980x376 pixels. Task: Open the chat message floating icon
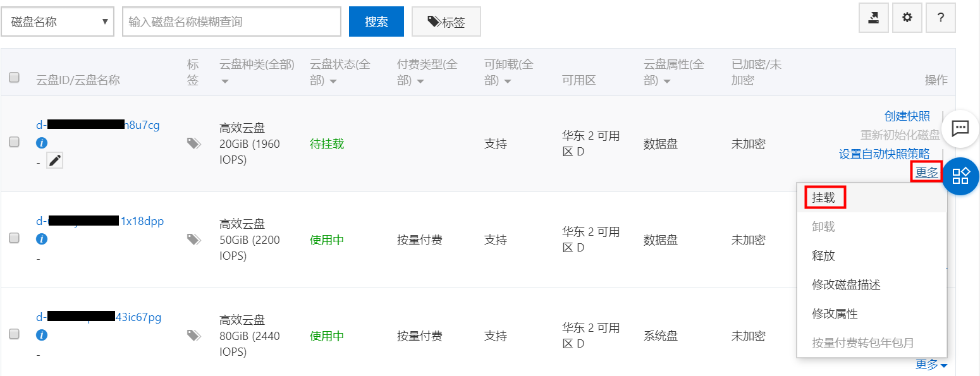tap(960, 128)
